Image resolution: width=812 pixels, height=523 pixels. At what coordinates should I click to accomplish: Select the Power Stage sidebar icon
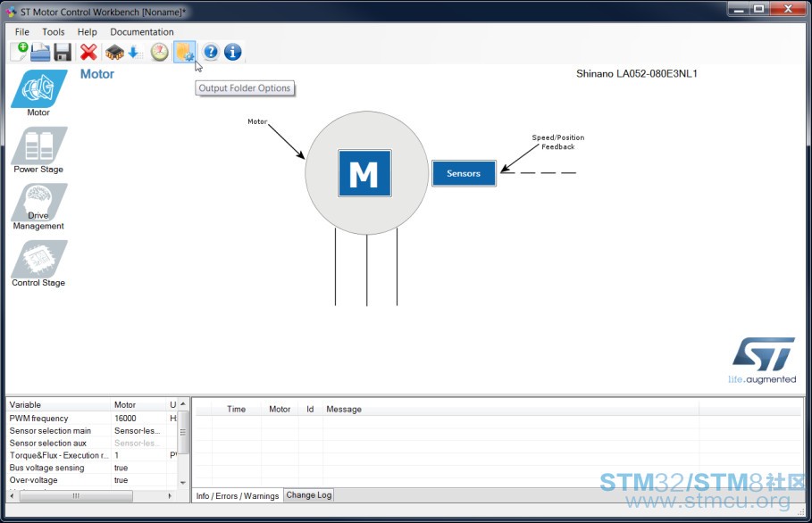point(38,150)
